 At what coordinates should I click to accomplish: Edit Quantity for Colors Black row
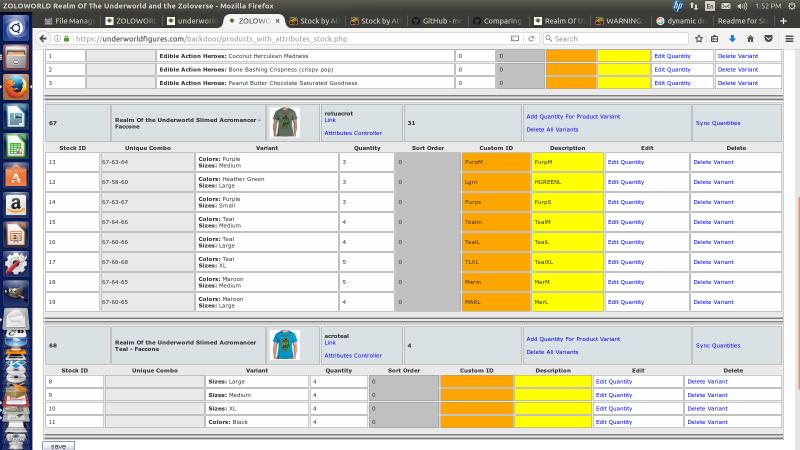[613, 422]
